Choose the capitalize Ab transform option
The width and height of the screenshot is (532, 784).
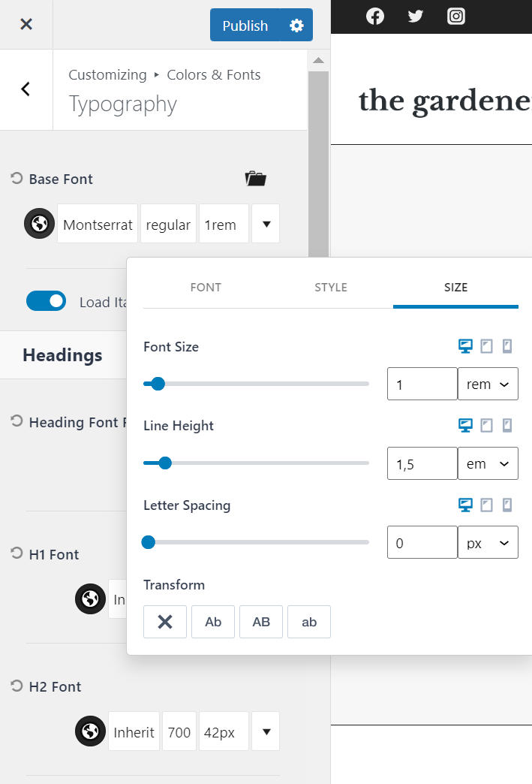coord(213,622)
